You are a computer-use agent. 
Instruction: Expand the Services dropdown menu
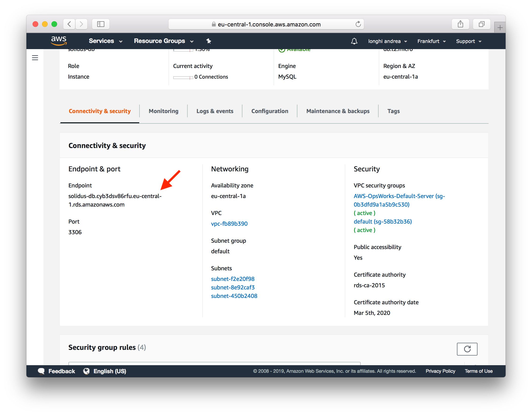coord(105,41)
